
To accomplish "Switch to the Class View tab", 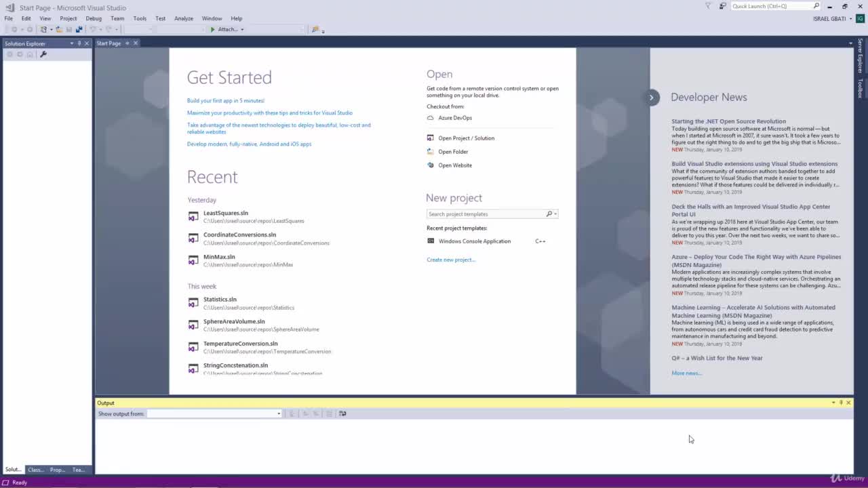I will [36, 470].
